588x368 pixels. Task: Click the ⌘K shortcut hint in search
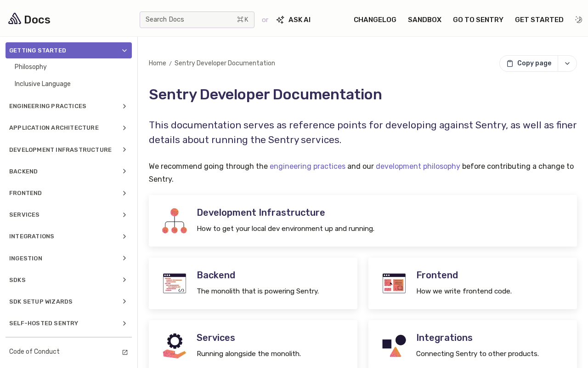click(x=243, y=20)
